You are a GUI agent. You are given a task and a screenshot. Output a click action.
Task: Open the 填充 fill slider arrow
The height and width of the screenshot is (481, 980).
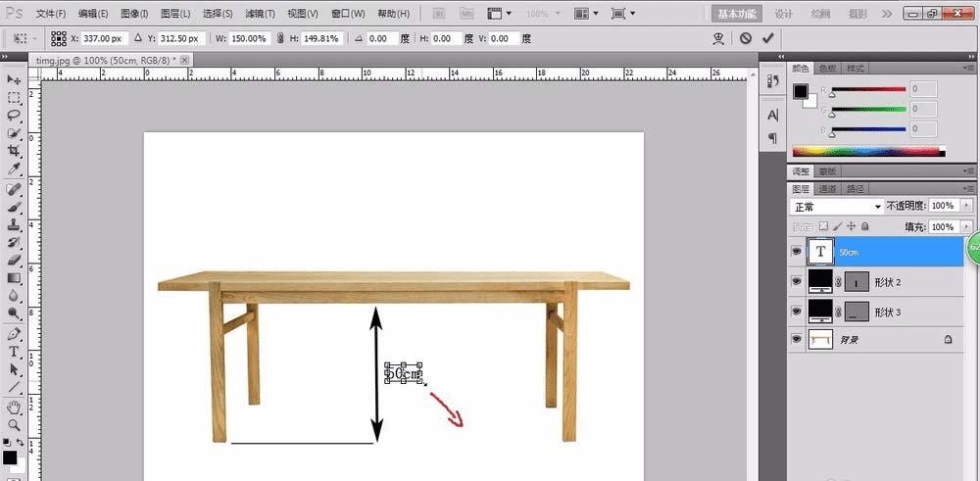point(967,226)
